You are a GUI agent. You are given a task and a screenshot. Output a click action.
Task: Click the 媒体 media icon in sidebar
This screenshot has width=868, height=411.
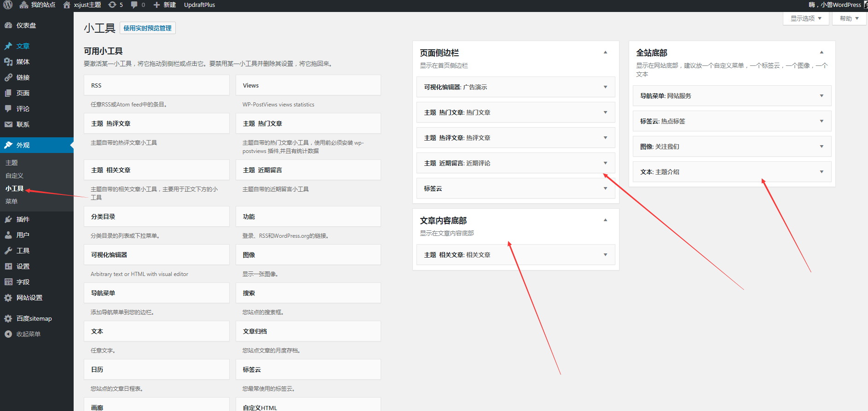tap(8, 62)
